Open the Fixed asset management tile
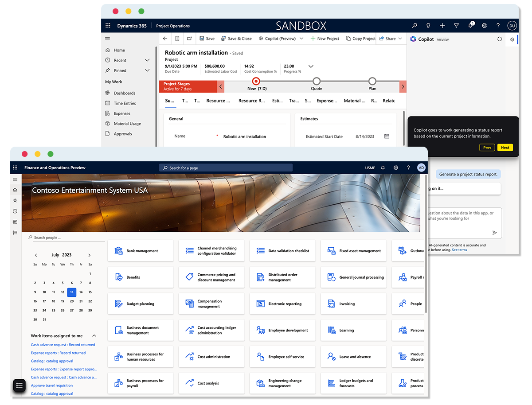This screenshot has height=405, width=532. tap(353, 251)
